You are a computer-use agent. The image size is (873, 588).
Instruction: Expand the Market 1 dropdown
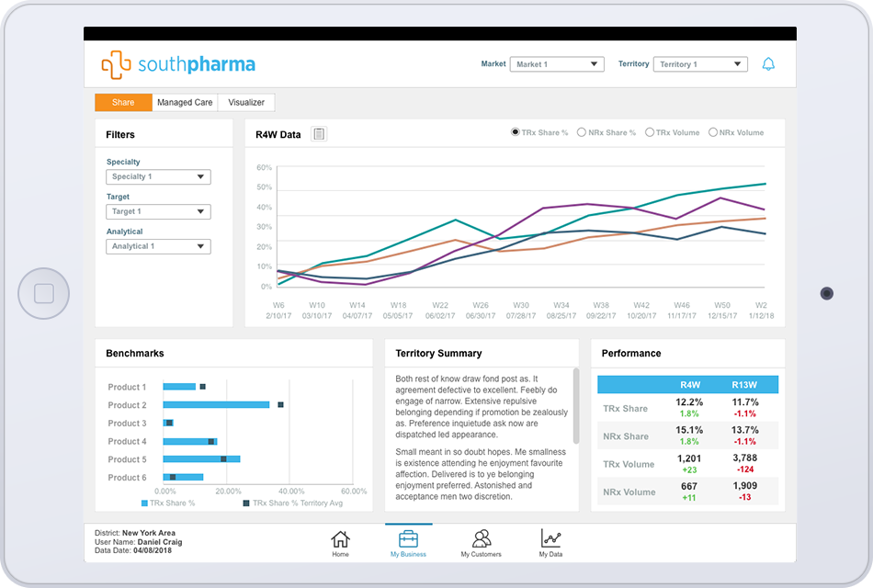pyautogui.click(x=556, y=64)
